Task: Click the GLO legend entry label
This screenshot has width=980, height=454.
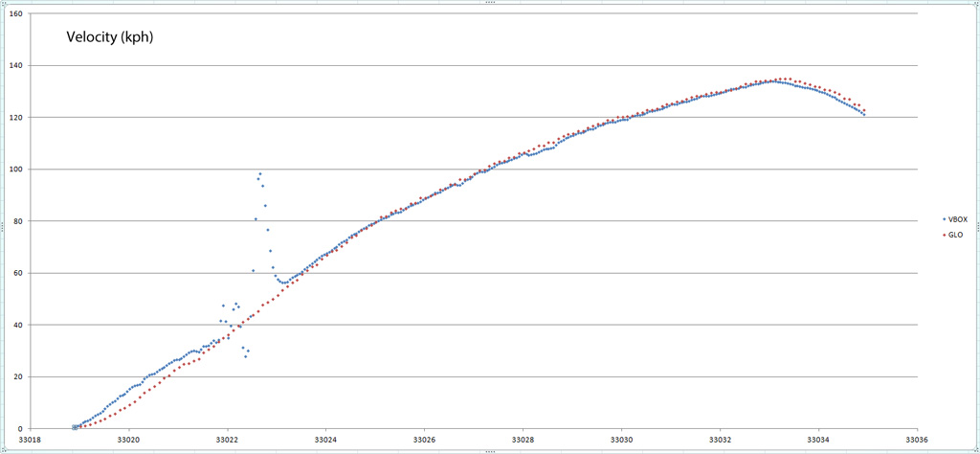Action: pyautogui.click(x=955, y=235)
